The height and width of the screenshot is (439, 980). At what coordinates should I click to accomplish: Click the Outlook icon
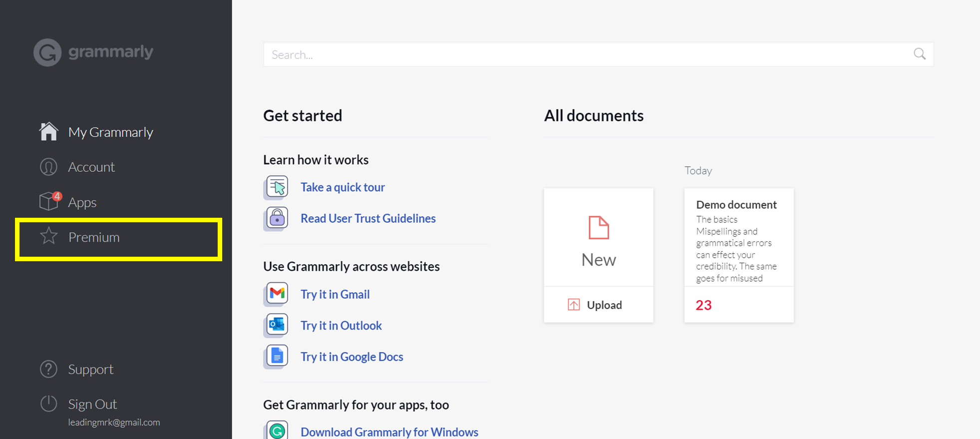point(277,325)
